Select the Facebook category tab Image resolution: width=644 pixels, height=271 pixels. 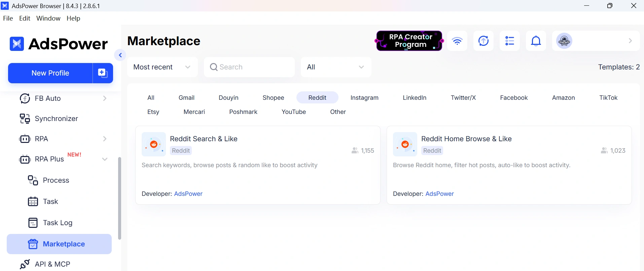point(514,98)
